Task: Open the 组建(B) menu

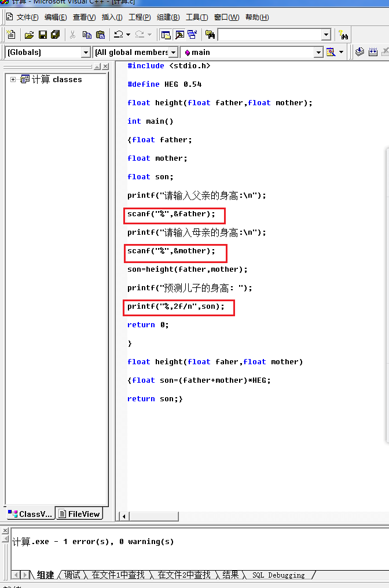Action: pyautogui.click(x=168, y=17)
